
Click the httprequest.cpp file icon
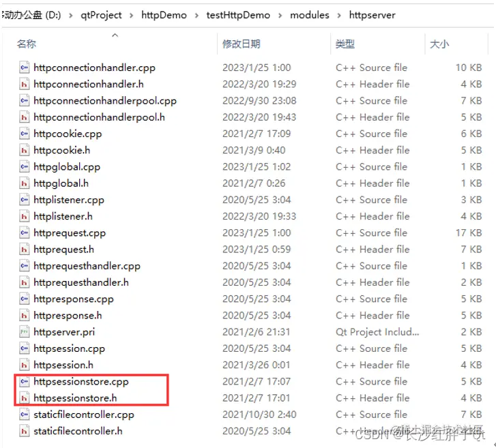click(25, 233)
